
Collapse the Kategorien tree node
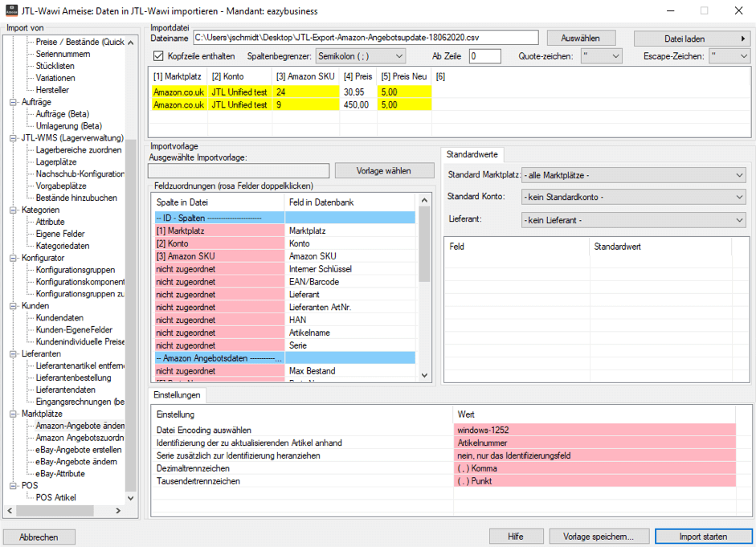pyautogui.click(x=13, y=210)
